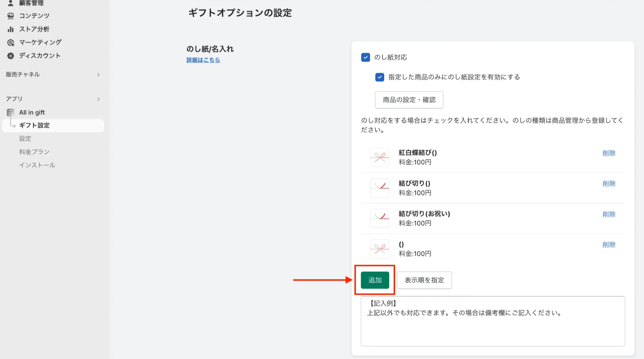Click the green 追加 button

tap(375, 280)
